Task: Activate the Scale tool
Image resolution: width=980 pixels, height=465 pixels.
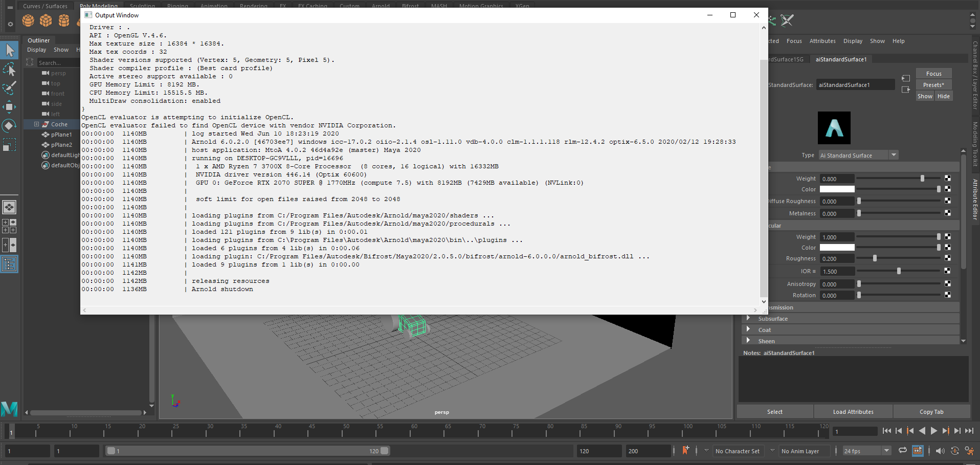Action: click(x=10, y=145)
